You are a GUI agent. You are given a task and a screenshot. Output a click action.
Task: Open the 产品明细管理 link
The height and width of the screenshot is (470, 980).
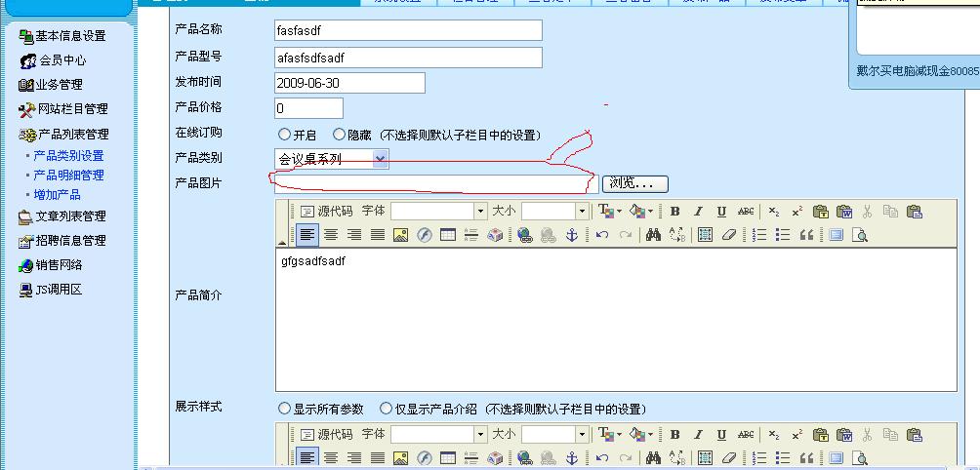[68, 176]
